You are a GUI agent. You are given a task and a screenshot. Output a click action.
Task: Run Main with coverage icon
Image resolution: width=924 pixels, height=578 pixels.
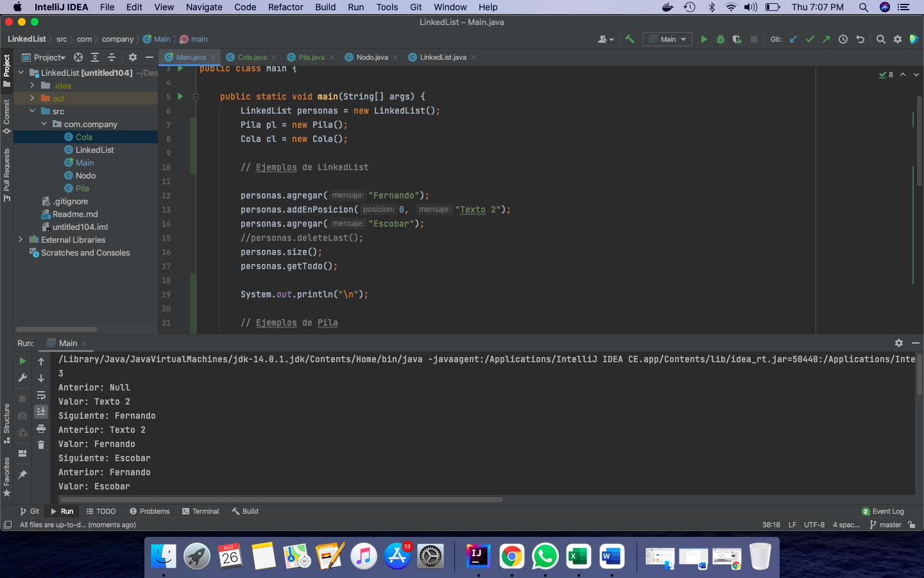coord(736,39)
